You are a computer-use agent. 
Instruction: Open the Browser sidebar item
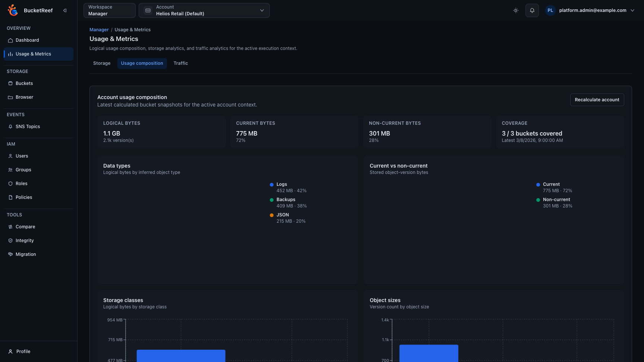click(38, 97)
